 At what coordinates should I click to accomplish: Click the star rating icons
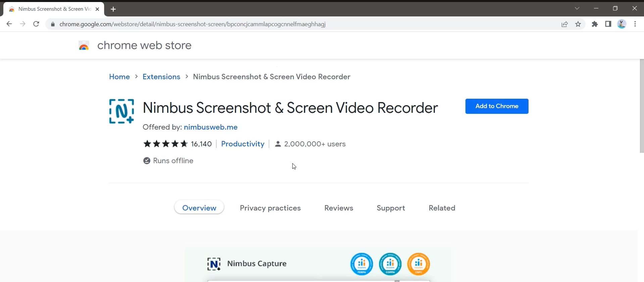pos(165,144)
